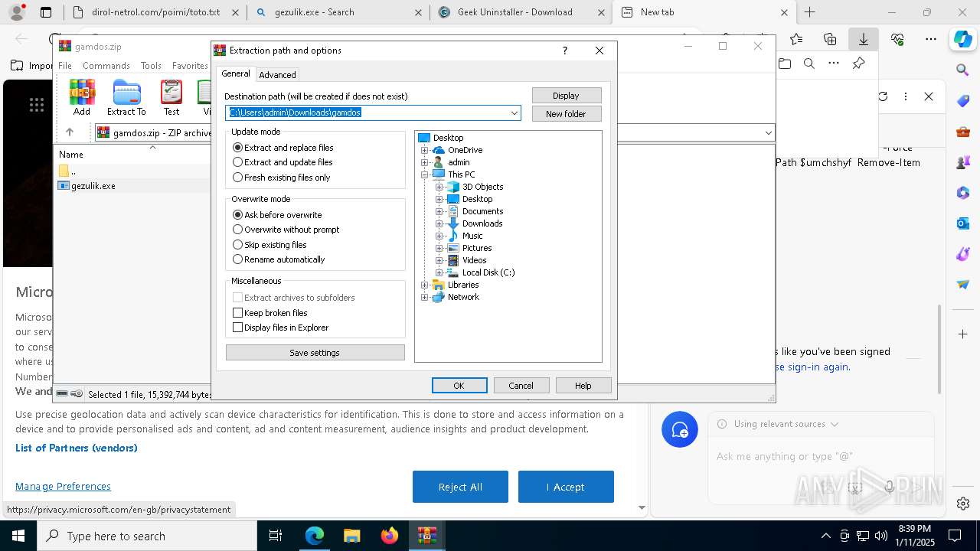Click the Cancel button in the dialog
Viewport: 980px width, 551px height.
(x=521, y=386)
